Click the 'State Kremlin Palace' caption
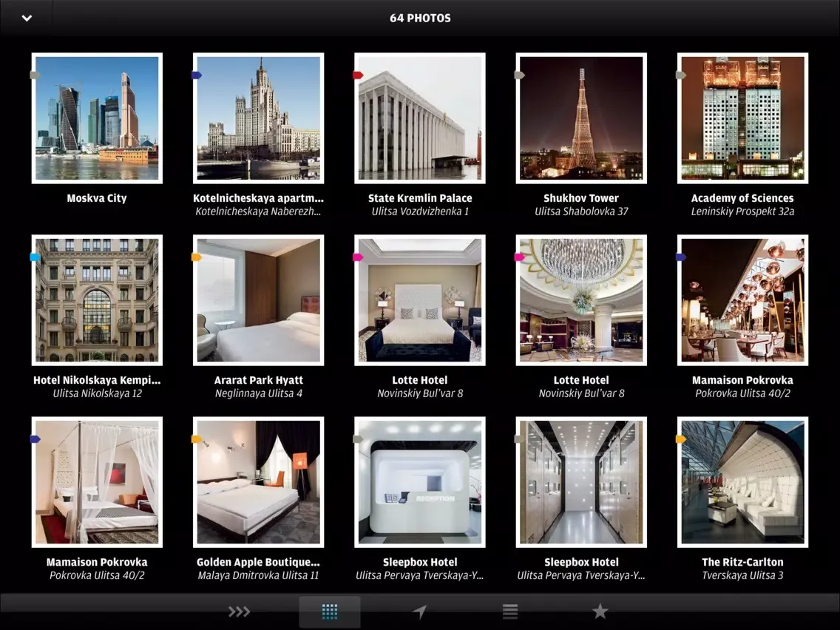840x630 pixels. [420, 198]
